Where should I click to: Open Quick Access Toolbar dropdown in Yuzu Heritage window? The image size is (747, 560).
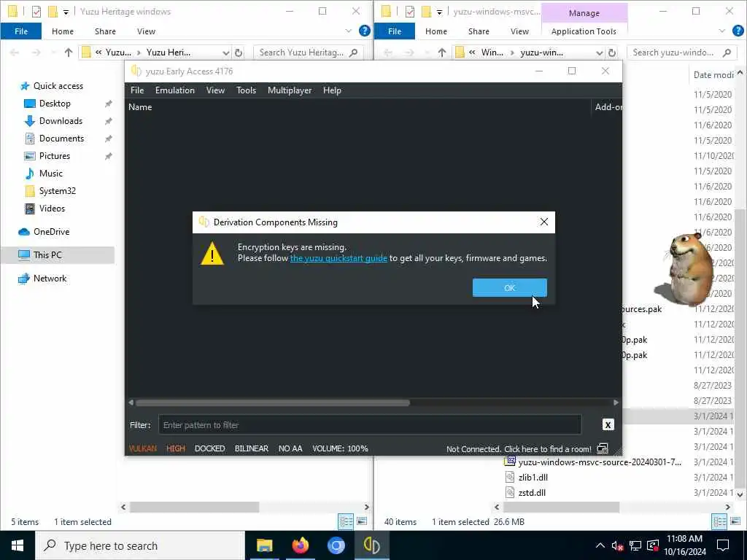66,12
